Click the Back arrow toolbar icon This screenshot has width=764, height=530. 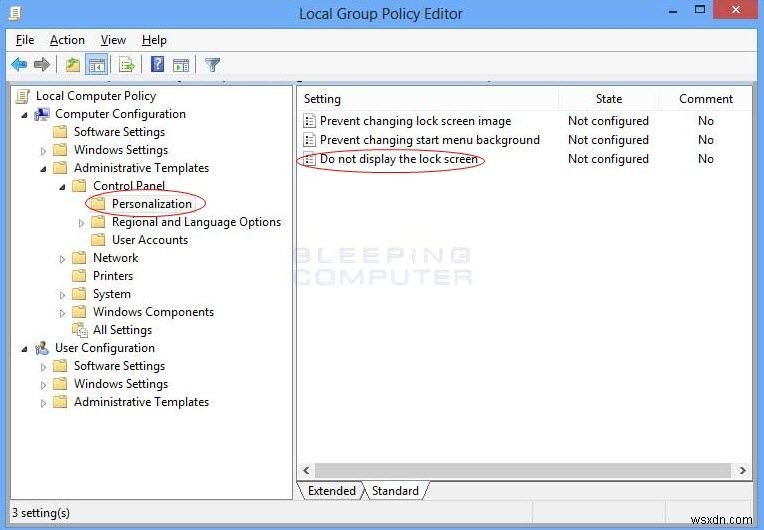coord(19,64)
